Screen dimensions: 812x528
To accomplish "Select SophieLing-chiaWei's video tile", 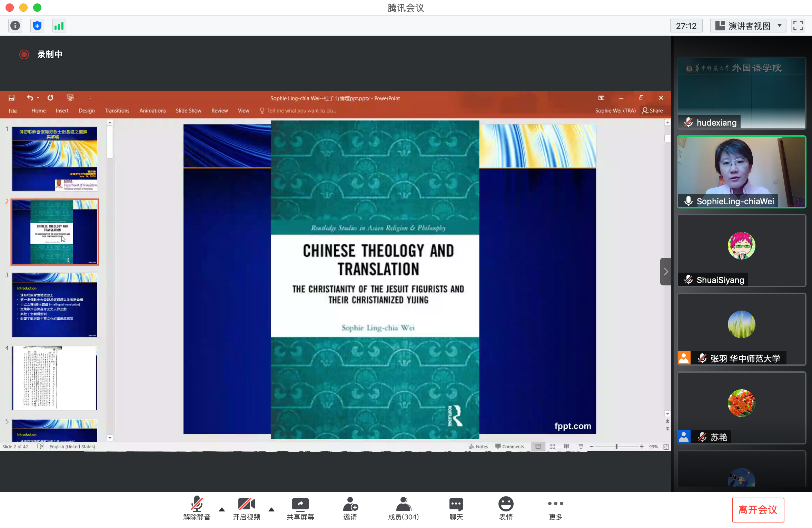I will pos(741,172).
